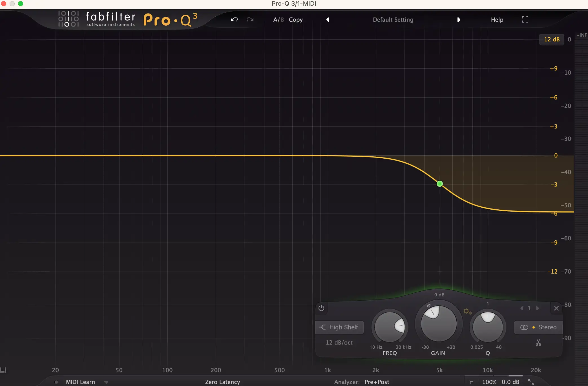Click the Copy button

point(296,20)
